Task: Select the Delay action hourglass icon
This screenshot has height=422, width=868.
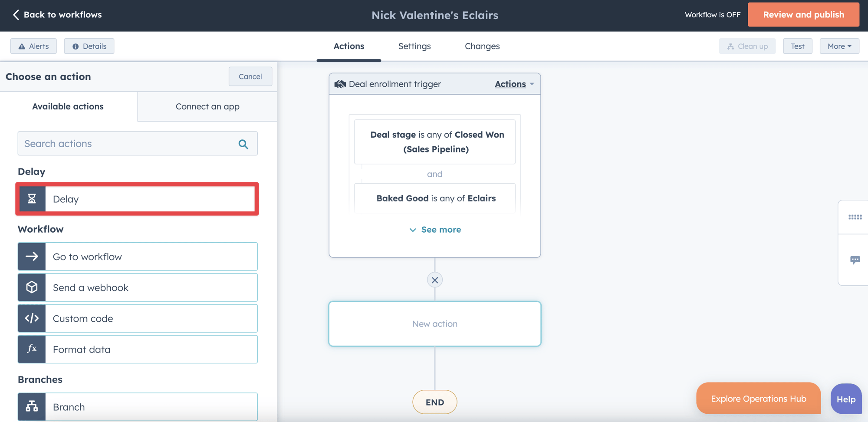Action: (x=31, y=199)
